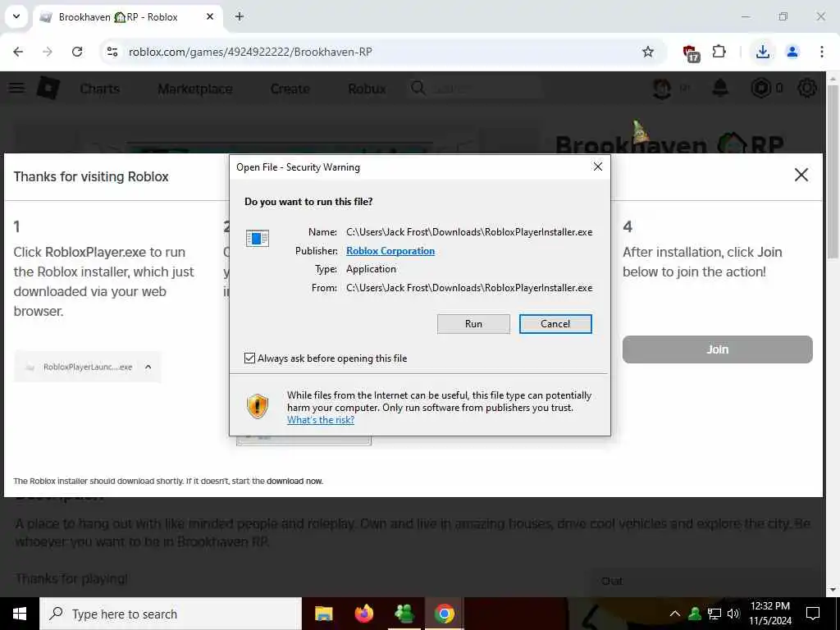Show hidden system tray icons
The width and height of the screenshot is (840, 630).
click(675, 614)
